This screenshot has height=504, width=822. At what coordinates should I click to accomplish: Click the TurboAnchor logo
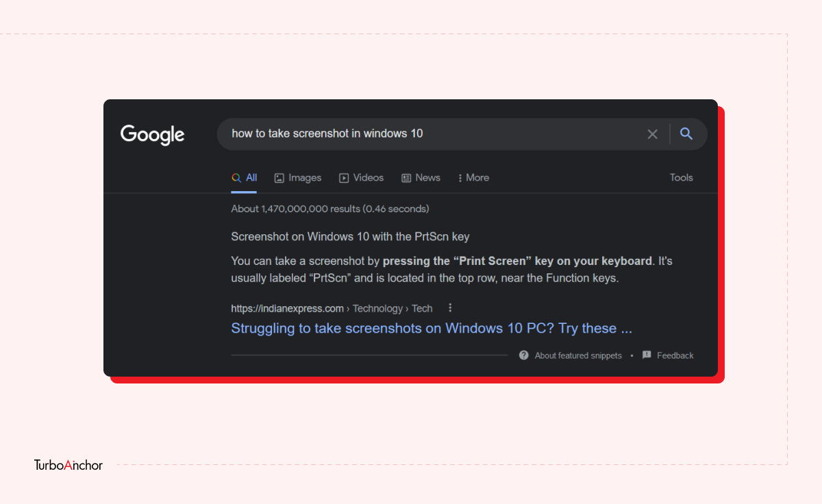[x=68, y=465]
